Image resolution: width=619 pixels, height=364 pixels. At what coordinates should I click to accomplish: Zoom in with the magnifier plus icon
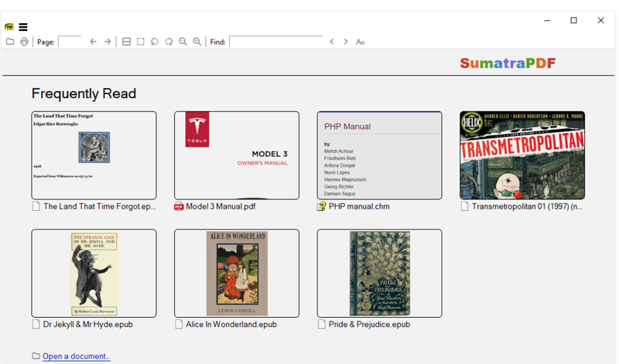coord(197,42)
